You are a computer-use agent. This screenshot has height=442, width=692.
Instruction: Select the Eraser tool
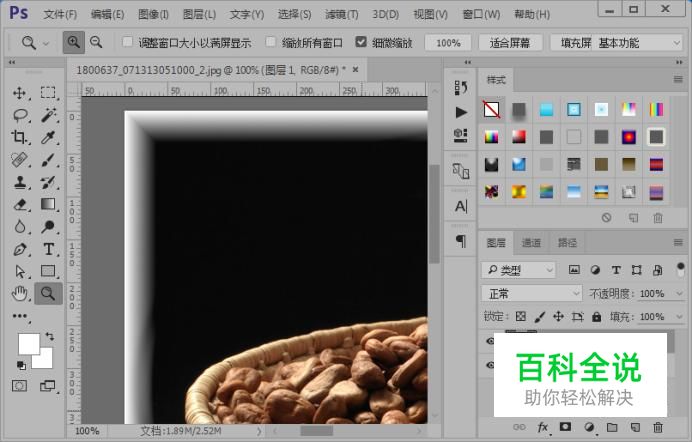[x=19, y=205]
